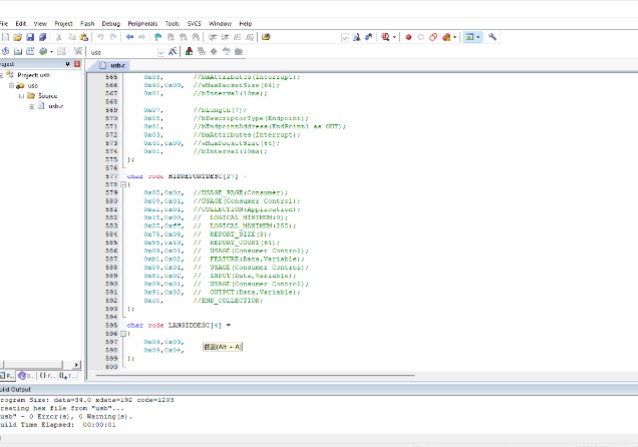
Task: Expand the usb.c file node in tree
Action: coord(31,106)
